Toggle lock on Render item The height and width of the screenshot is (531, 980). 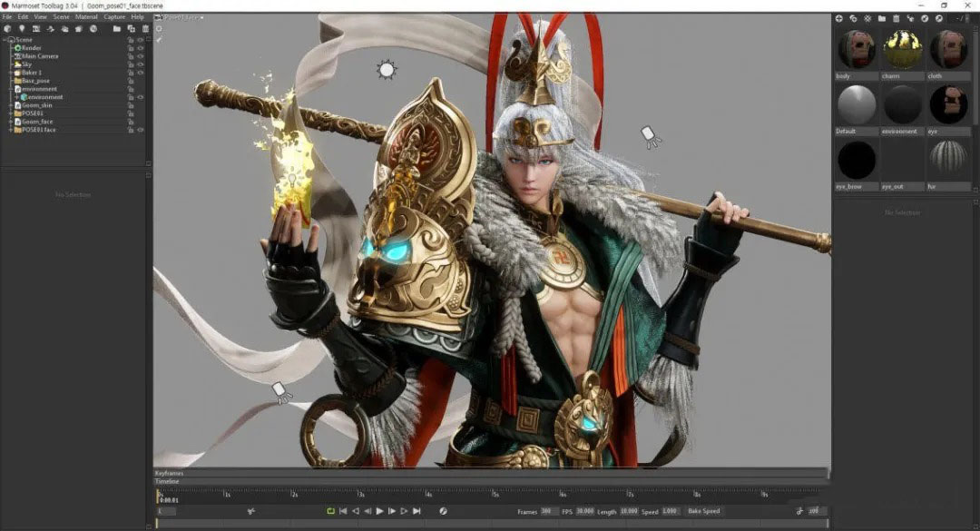132,48
